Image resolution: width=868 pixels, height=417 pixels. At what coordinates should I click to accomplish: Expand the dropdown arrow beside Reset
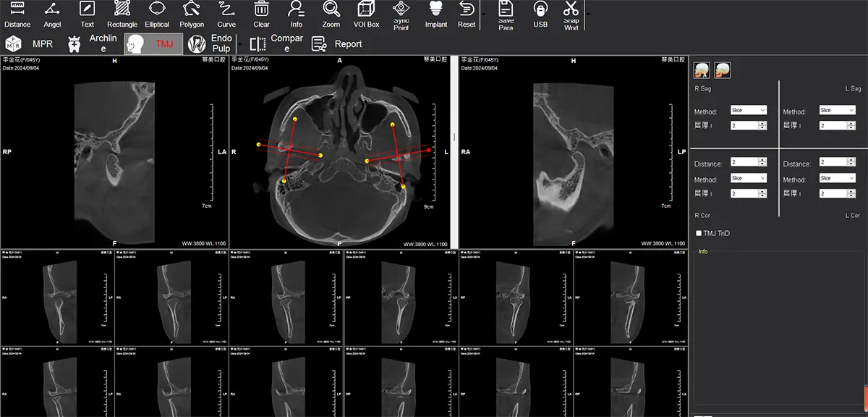(483, 13)
